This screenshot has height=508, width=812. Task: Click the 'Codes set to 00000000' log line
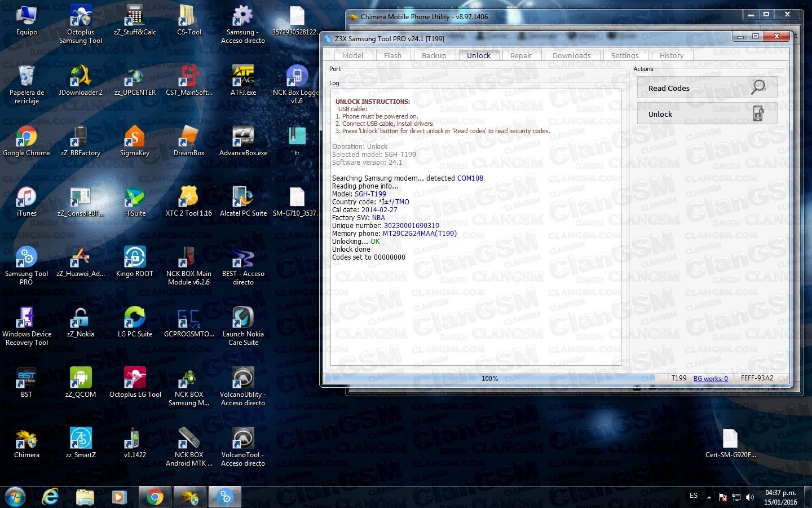coord(369,257)
